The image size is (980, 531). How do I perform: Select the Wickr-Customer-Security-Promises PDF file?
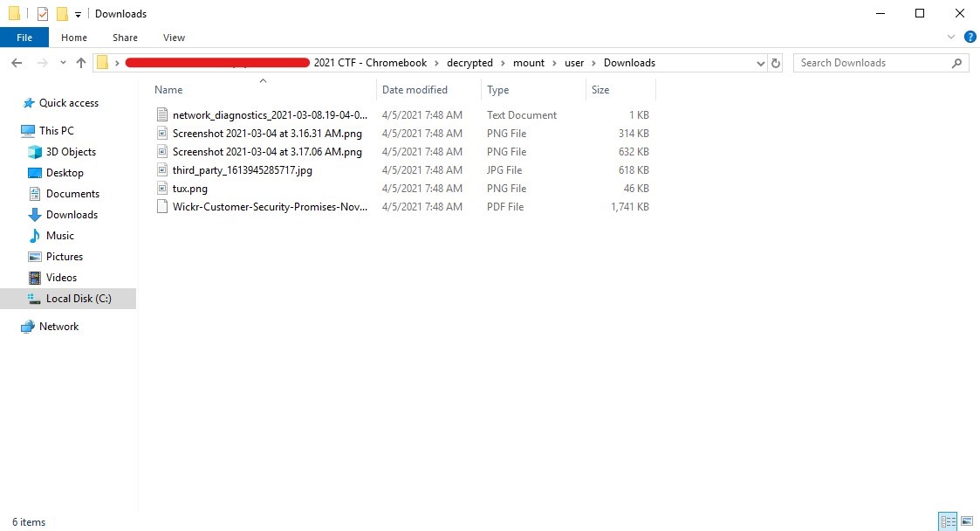pyautogui.click(x=270, y=207)
